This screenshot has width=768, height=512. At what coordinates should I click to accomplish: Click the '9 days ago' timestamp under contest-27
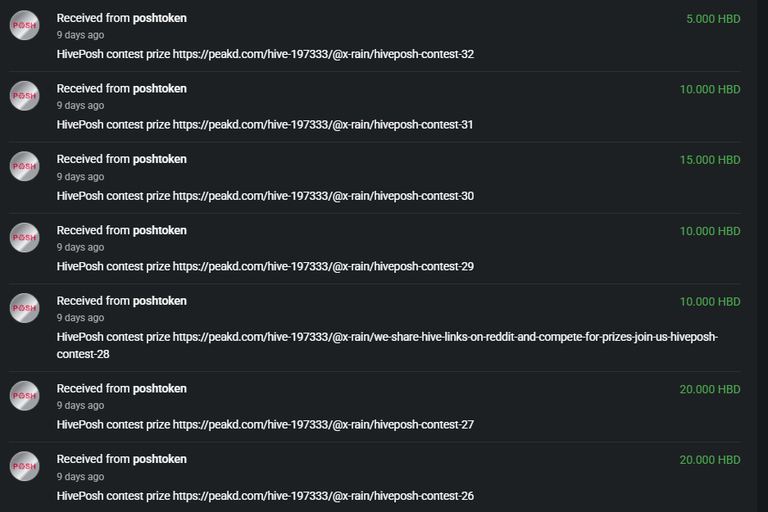[80, 406]
